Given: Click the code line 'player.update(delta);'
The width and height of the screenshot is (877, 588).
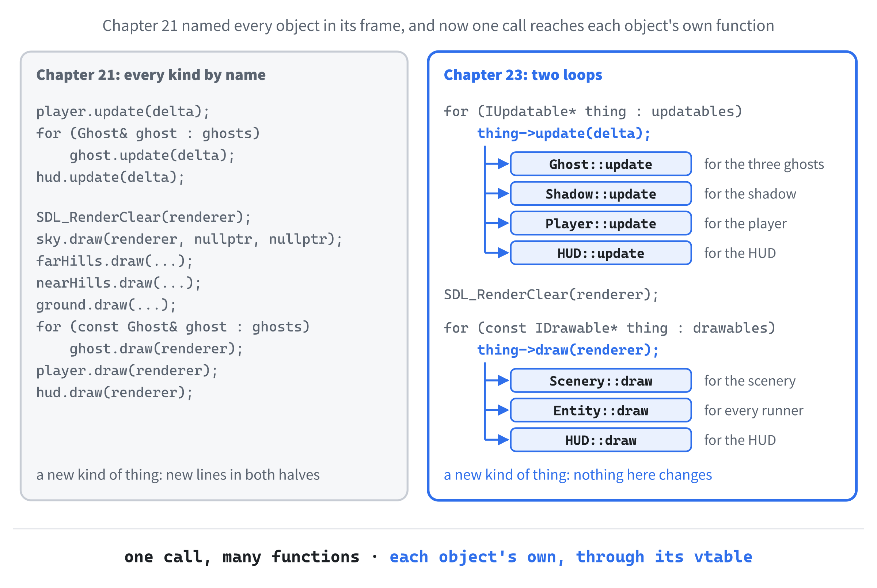Looking at the screenshot, I should 123,111.
